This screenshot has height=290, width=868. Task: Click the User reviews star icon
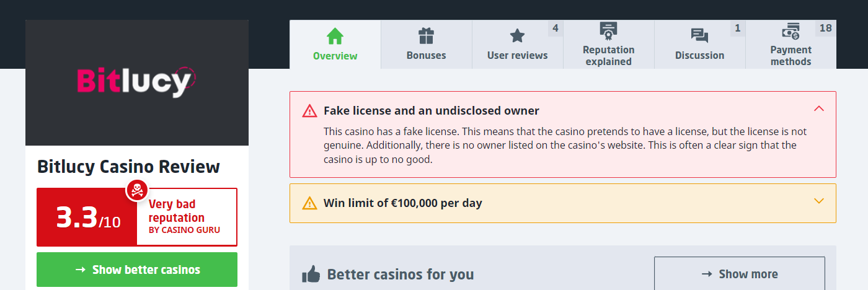517,36
